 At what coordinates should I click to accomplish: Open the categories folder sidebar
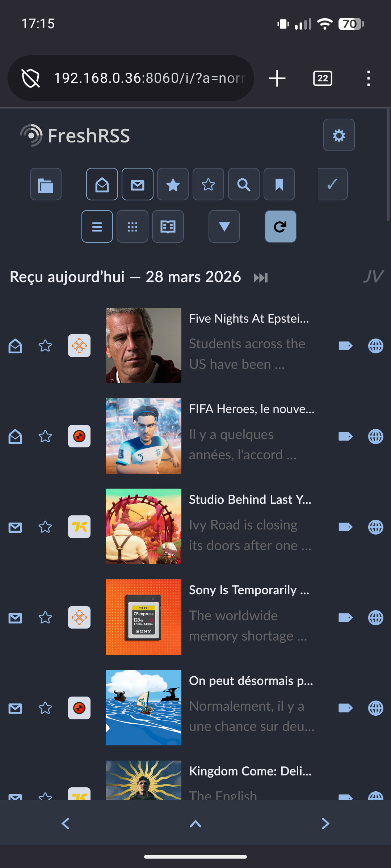click(x=46, y=184)
